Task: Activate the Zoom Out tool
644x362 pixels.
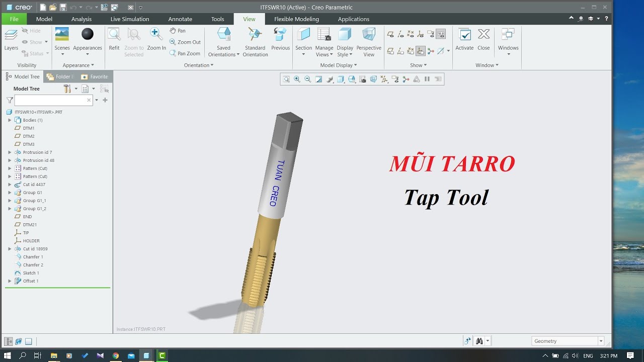Action: (x=185, y=42)
